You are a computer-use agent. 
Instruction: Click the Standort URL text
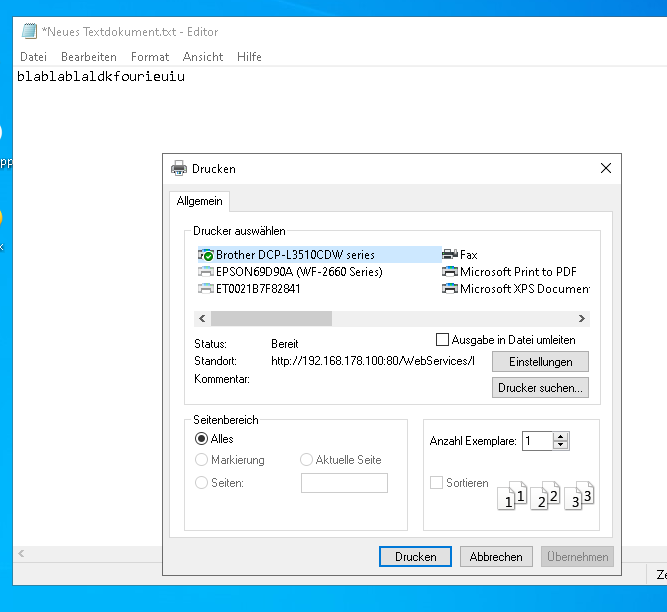tap(373, 361)
